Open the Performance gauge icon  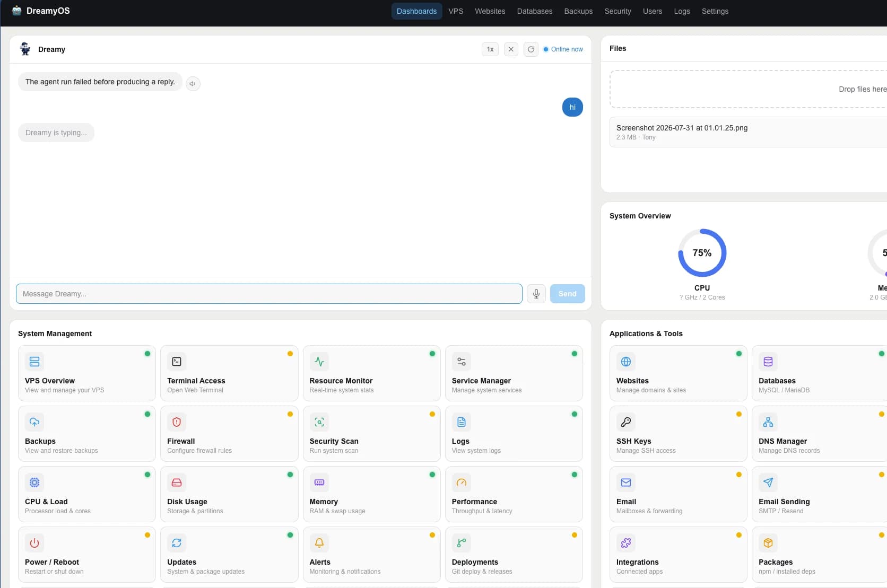pos(462,482)
